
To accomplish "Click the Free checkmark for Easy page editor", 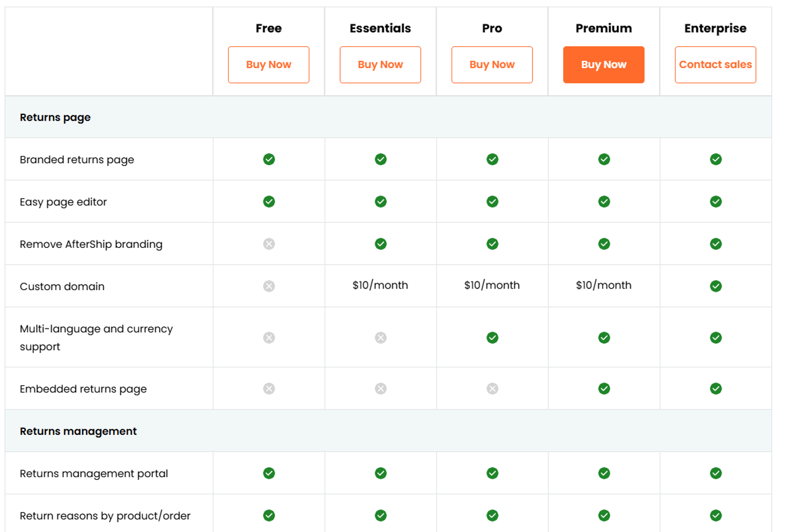I will [269, 202].
